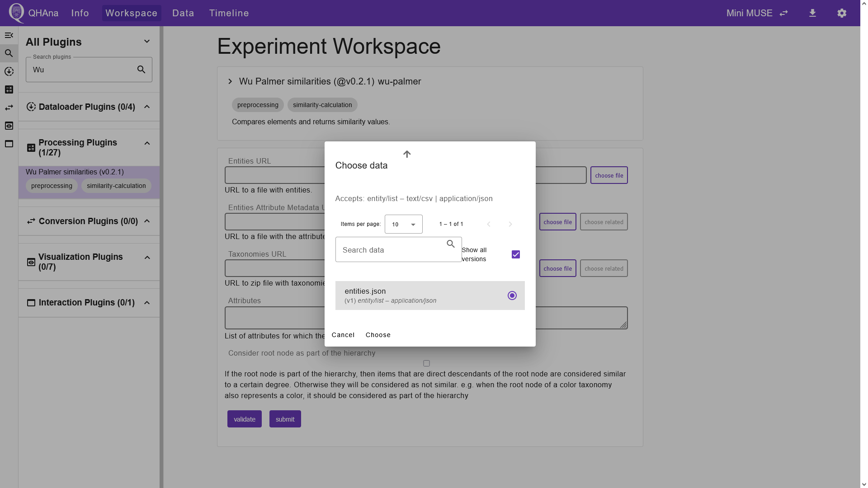
Task: Click the up arrow in Choose data dialog
Action: click(407, 154)
